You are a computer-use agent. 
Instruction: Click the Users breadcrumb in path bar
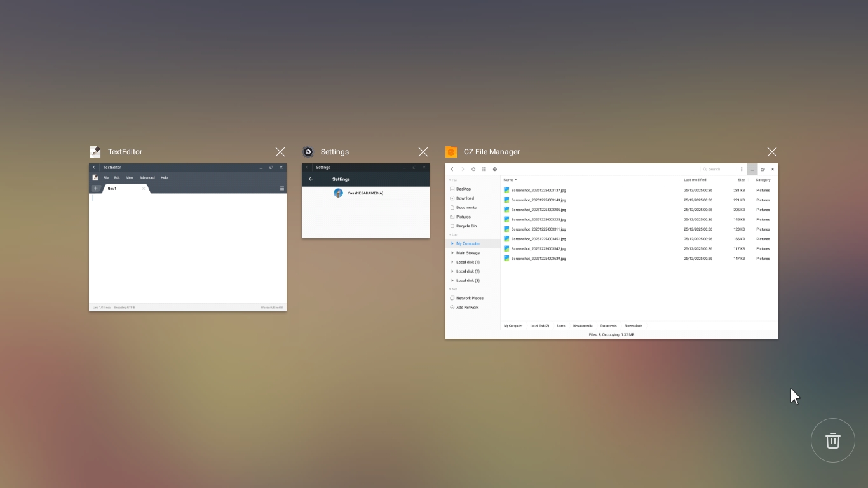point(561,325)
